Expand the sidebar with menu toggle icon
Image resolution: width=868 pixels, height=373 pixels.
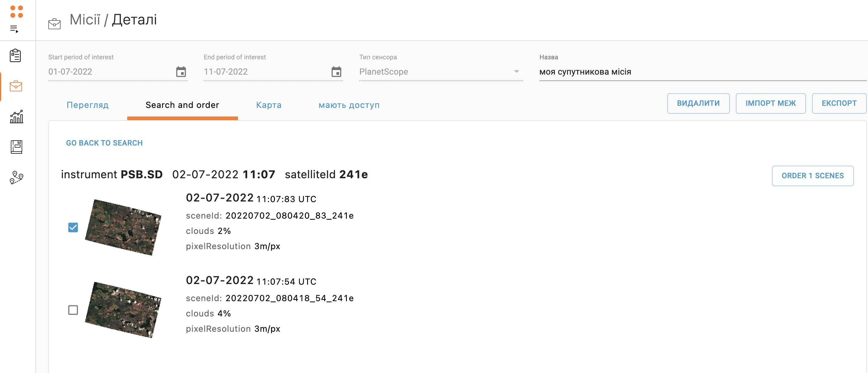click(14, 29)
